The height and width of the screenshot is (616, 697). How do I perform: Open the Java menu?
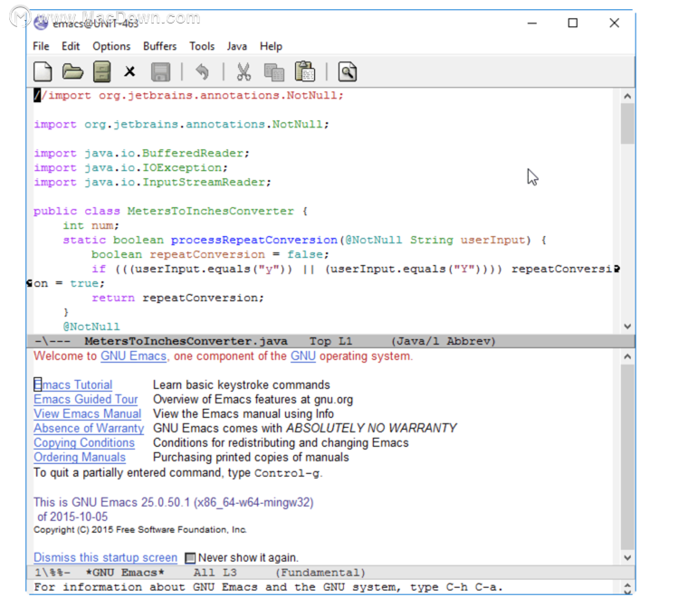(237, 46)
